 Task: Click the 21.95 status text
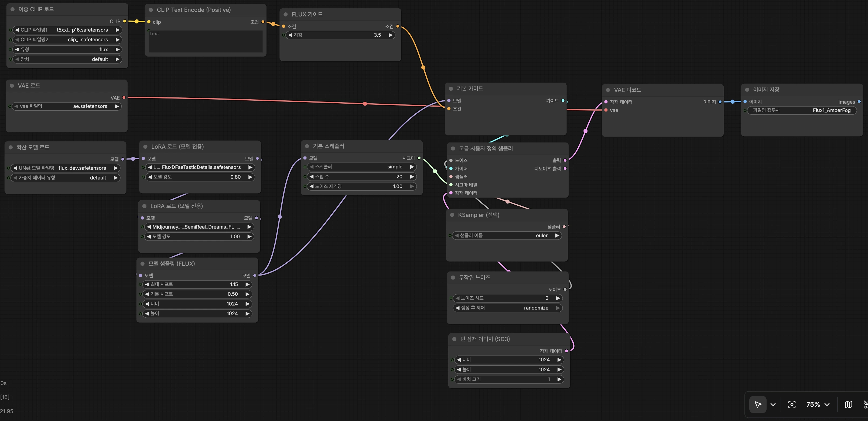click(7, 411)
